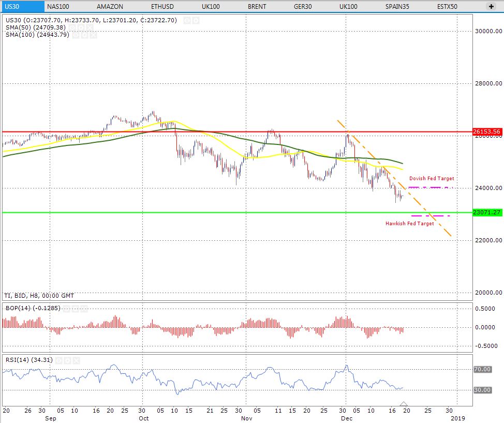Delete the SMA(100) indicator with its X icon
504x423 pixels.
coord(92,35)
